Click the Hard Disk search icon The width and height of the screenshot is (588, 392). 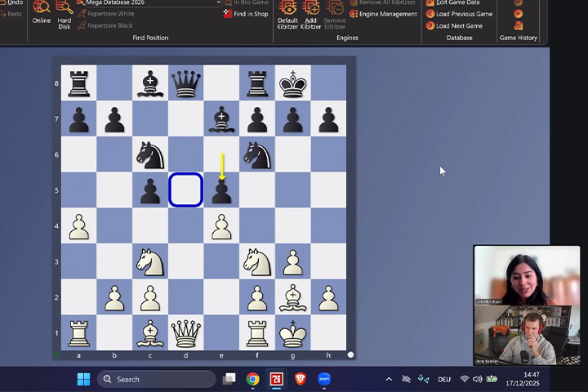pyautogui.click(x=65, y=8)
